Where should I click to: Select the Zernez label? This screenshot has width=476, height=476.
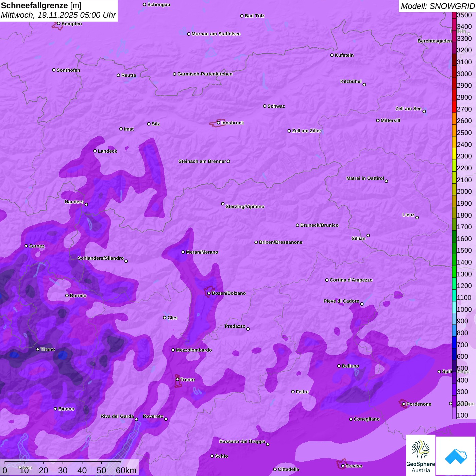pyautogui.click(x=37, y=246)
